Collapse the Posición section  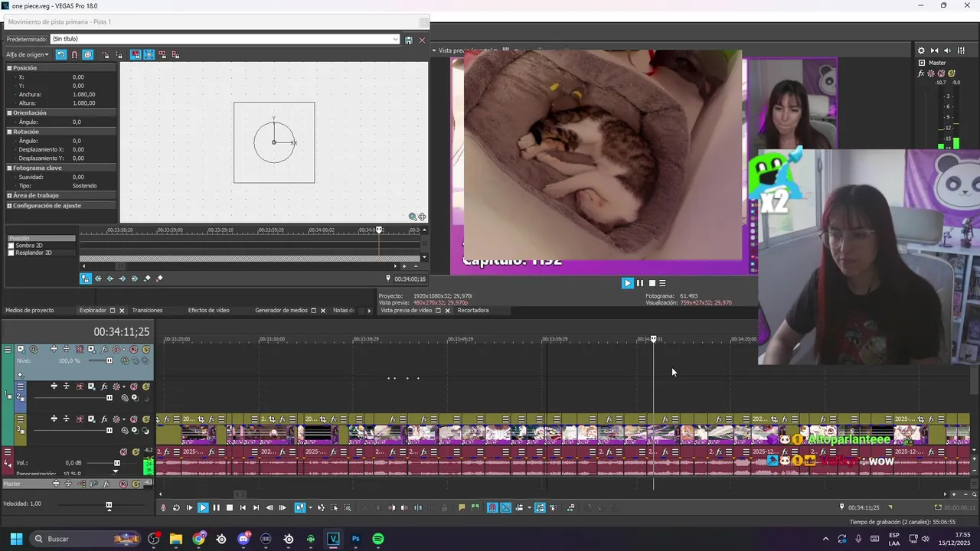9,68
